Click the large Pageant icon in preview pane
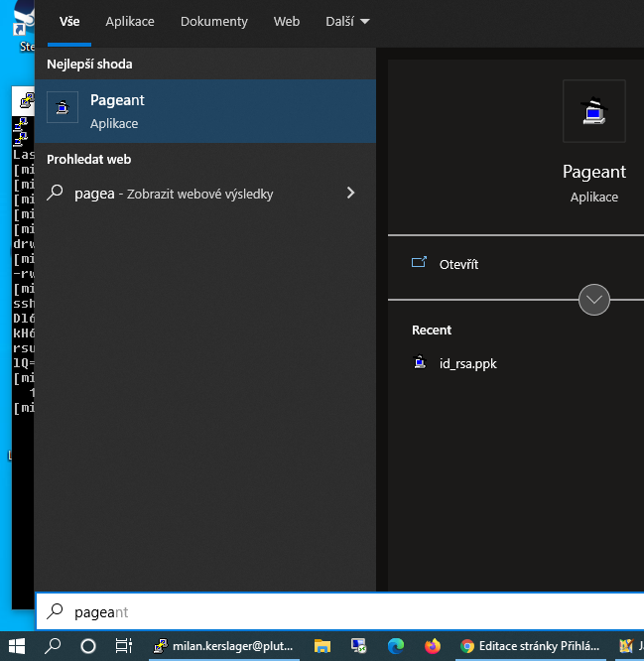644x661 pixels. tap(593, 111)
